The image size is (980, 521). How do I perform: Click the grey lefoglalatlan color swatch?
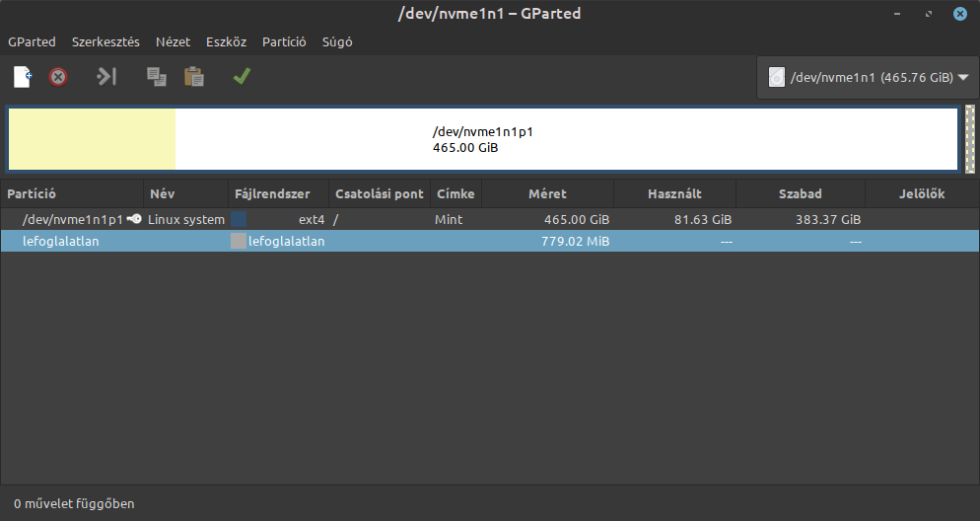(x=239, y=241)
